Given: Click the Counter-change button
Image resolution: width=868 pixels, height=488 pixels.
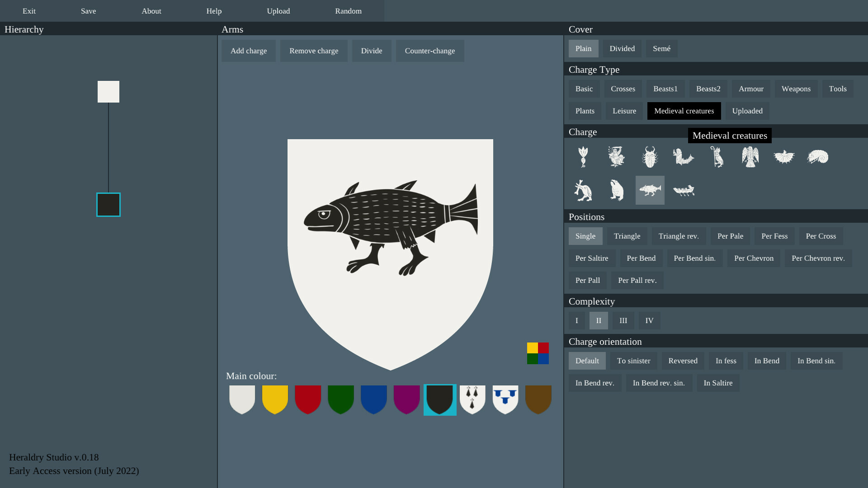Looking at the screenshot, I should 429,51.
